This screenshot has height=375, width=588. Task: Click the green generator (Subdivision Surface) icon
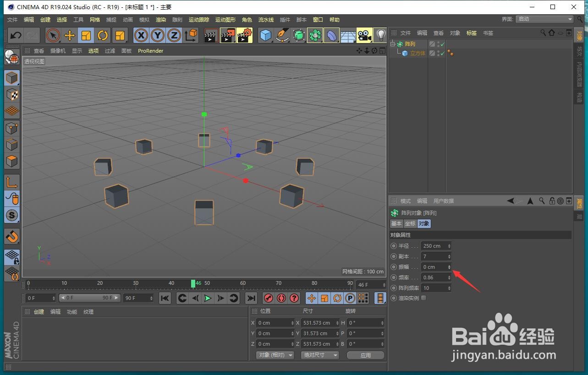(x=298, y=35)
